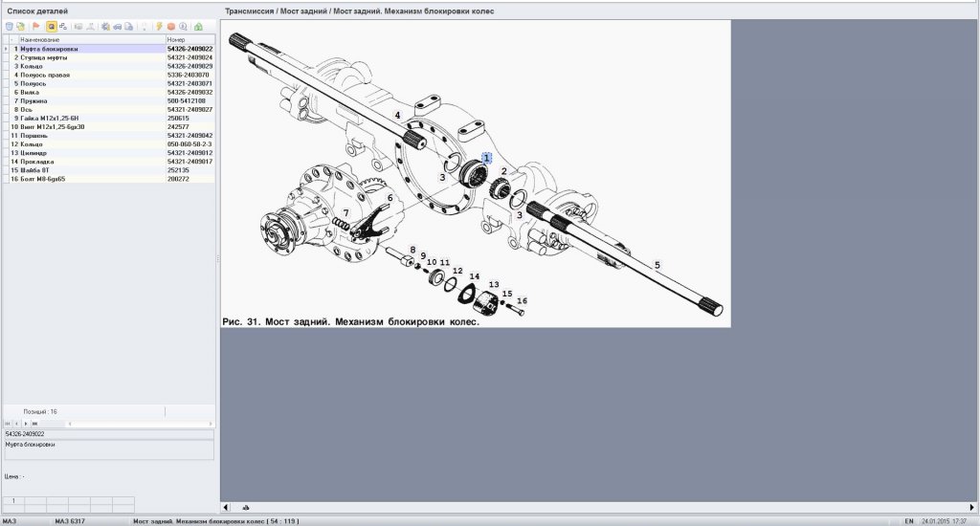Click the trash can toolbar icon
The image size is (980, 526).
pos(10,26)
